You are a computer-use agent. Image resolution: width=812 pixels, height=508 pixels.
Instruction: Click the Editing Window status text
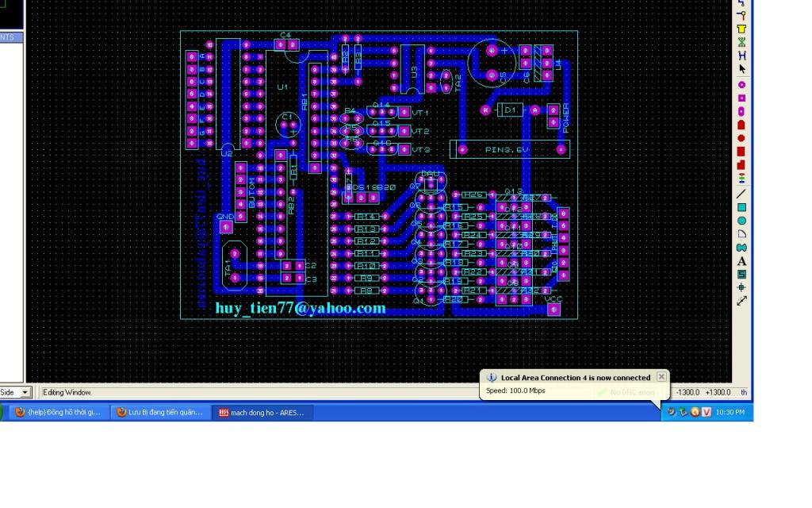67,392
